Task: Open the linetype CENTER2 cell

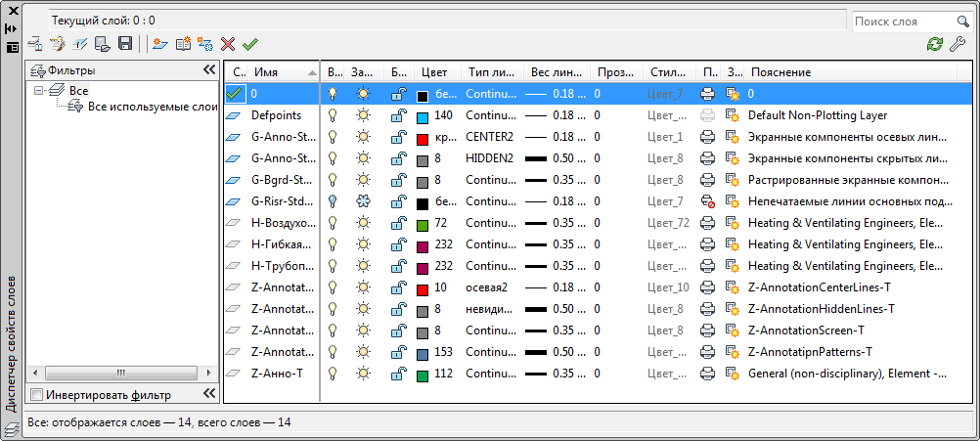Action: click(x=489, y=137)
